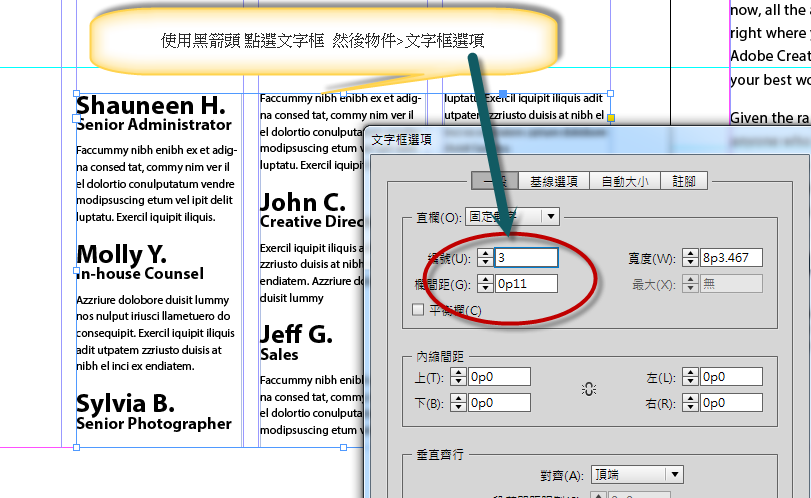This screenshot has height=498, width=811.
Task: Click the stepper arrows for bottom inset 下(B)
Action: coord(458,403)
